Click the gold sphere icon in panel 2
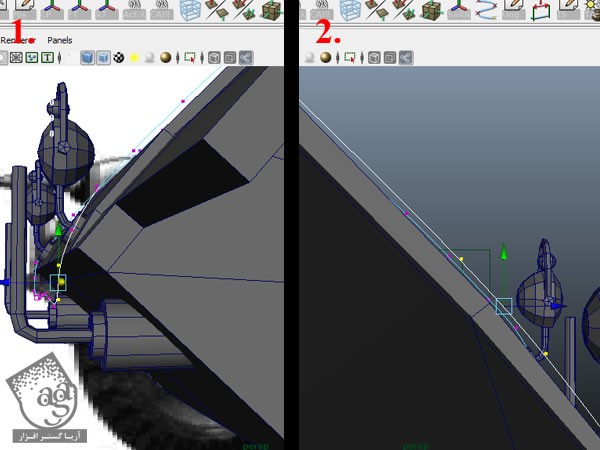This screenshot has height=450, width=600. tap(325, 58)
